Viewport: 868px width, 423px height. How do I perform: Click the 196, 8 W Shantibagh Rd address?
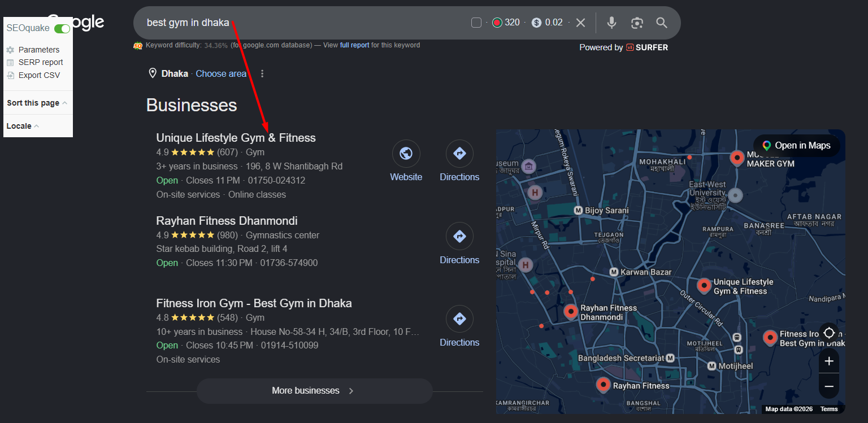pos(293,167)
